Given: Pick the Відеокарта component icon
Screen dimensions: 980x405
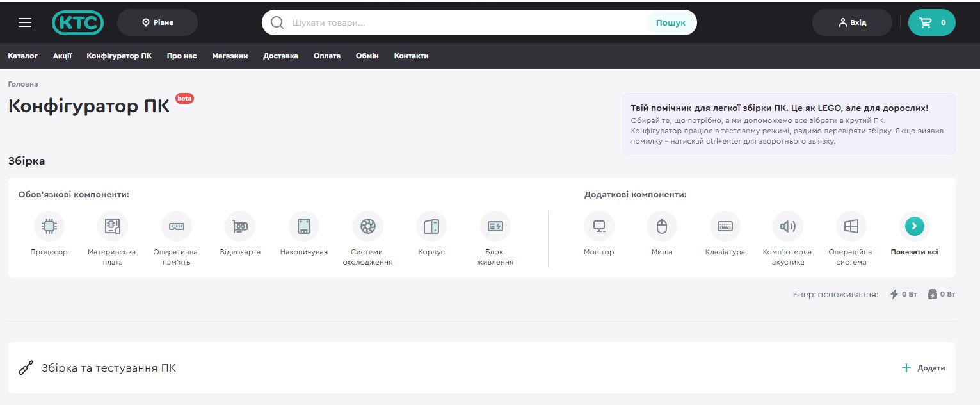Looking at the screenshot, I should tap(240, 226).
